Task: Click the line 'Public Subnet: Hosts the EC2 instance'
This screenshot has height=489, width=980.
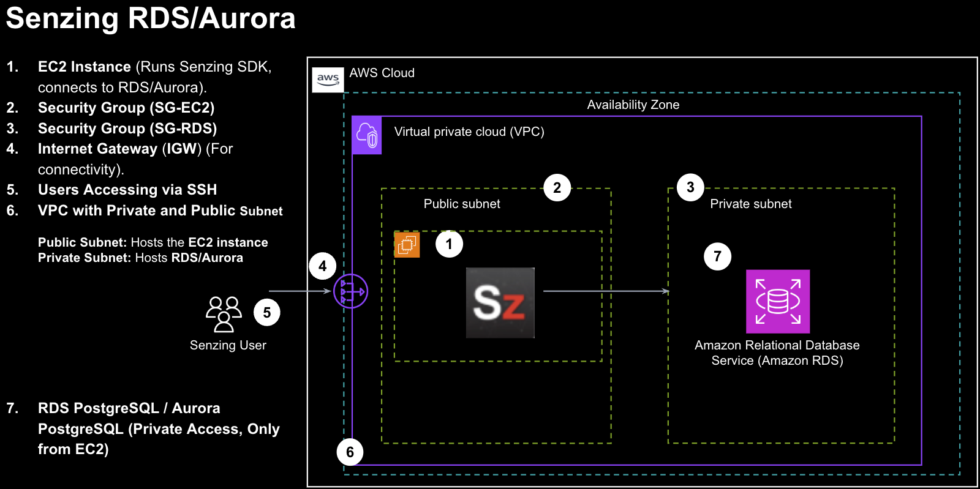Action: coord(153,242)
